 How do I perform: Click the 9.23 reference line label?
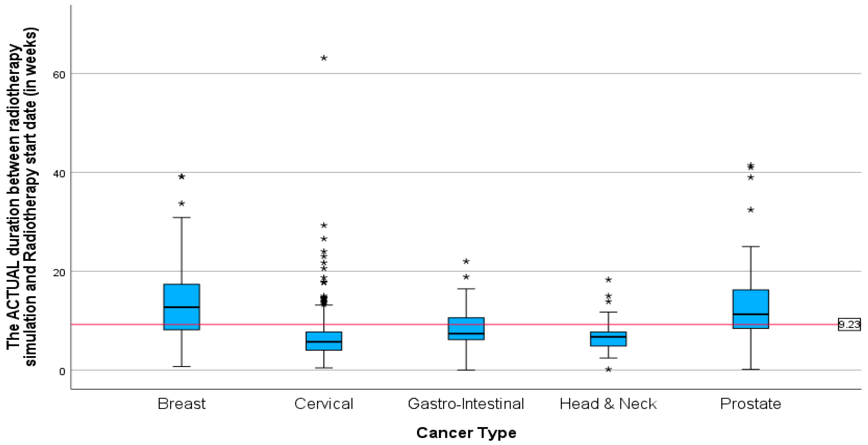[849, 325]
